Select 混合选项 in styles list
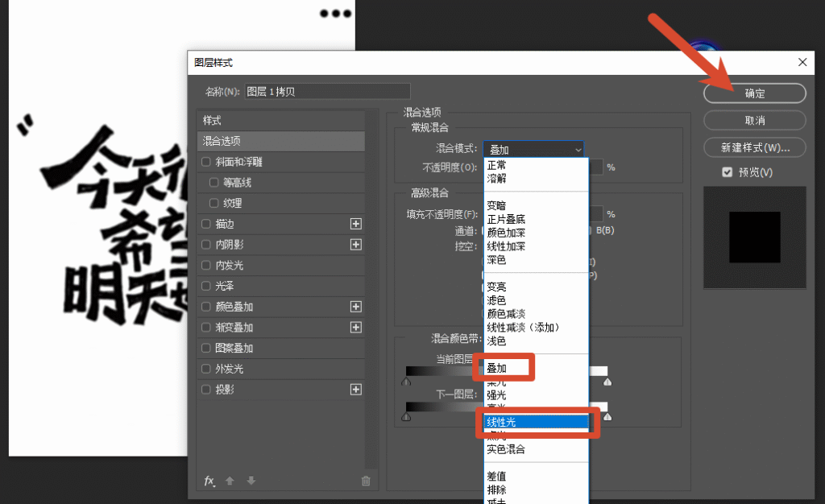Viewport: 825px width, 504px height. (x=281, y=141)
